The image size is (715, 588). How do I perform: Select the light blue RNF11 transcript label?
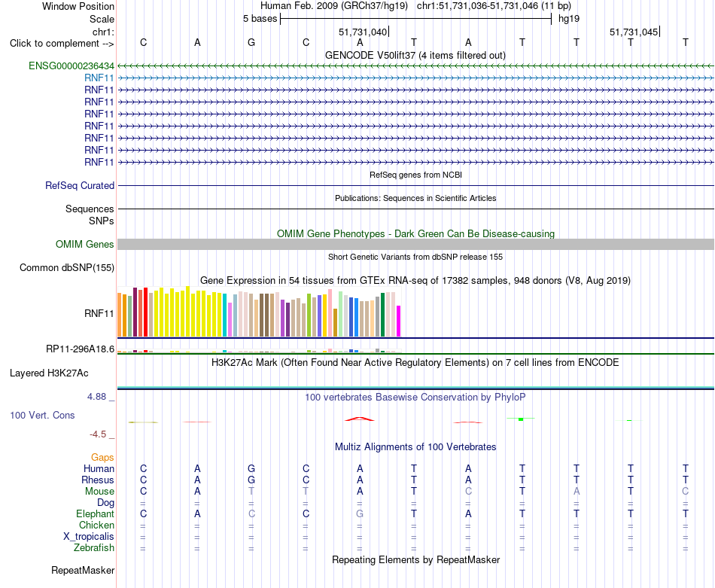(x=99, y=78)
